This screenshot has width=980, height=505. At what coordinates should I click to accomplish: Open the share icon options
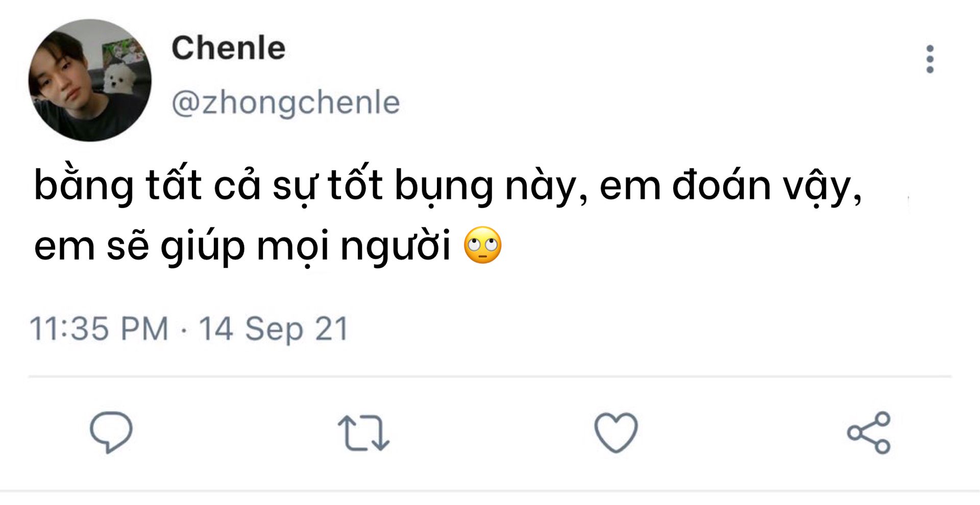tap(869, 433)
